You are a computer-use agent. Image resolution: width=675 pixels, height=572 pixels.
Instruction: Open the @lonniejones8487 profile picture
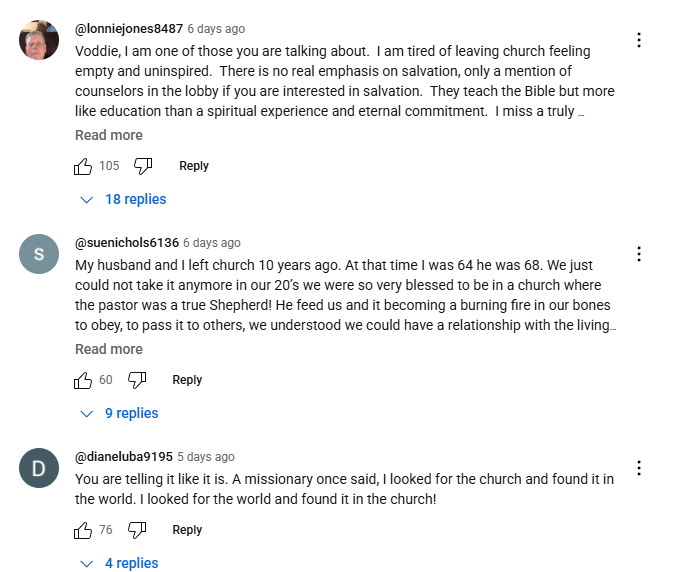click(x=39, y=40)
